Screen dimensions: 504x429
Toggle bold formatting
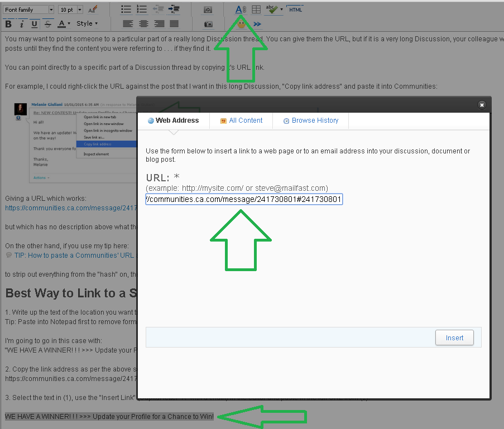(x=9, y=24)
